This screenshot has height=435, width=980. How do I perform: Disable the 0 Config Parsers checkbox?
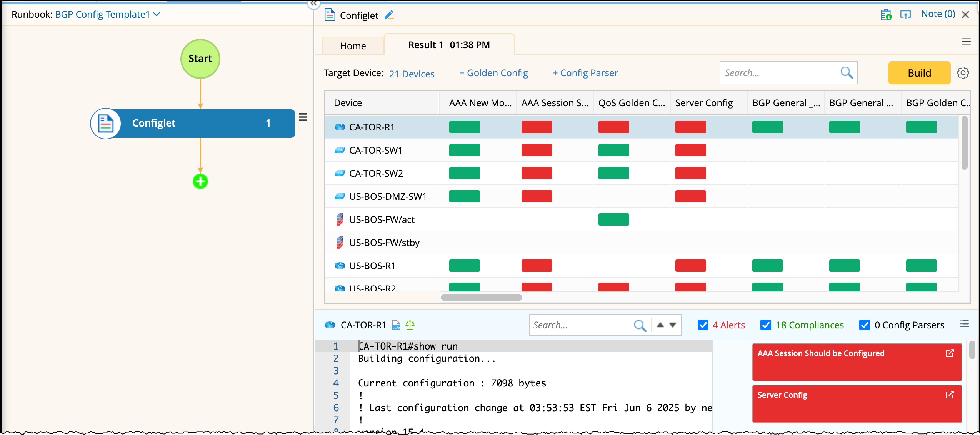coord(865,325)
